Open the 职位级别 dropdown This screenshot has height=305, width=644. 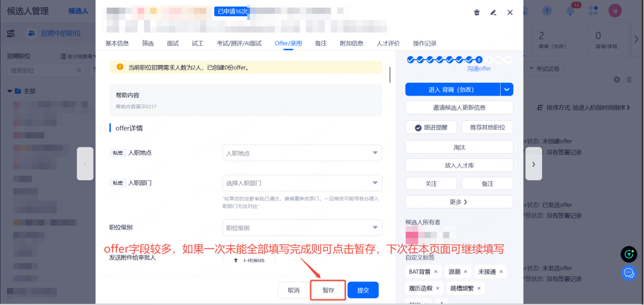[x=302, y=228]
